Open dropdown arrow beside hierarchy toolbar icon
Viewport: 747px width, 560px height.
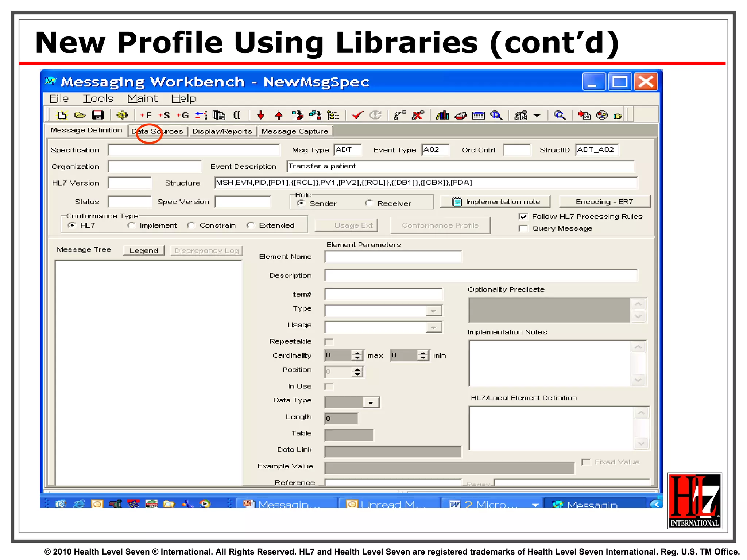coord(537,116)
